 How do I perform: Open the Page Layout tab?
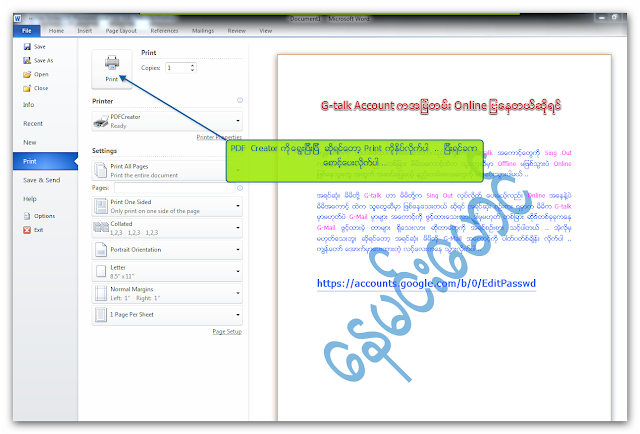(121, 31)
